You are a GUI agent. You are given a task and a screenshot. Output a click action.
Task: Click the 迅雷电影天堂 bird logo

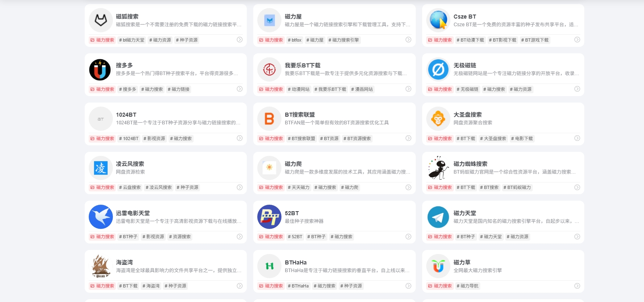click(100, 217)
